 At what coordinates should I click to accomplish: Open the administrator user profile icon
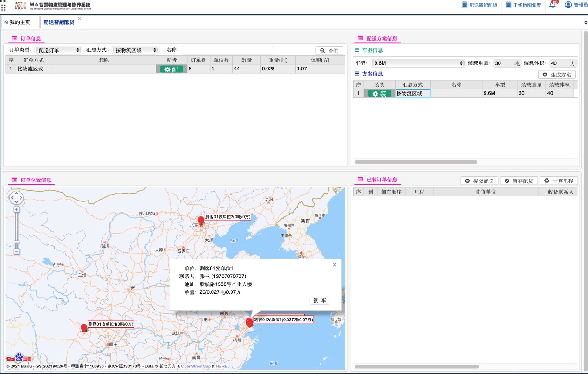[568, 5]
